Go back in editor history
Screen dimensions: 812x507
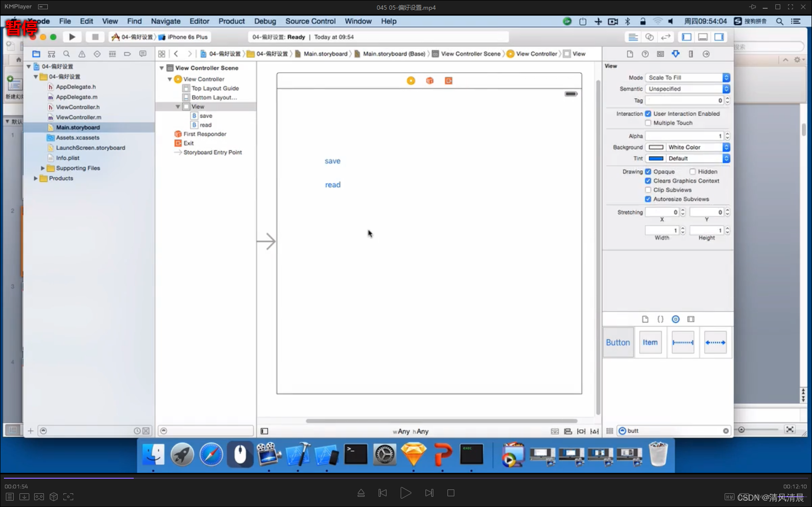point(176,54)
